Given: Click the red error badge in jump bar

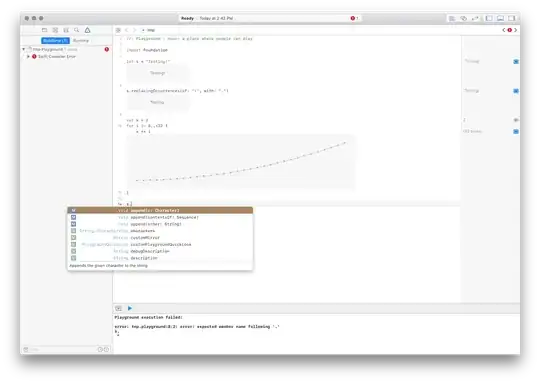Looking at the screenshot, I should pos(510,30).
